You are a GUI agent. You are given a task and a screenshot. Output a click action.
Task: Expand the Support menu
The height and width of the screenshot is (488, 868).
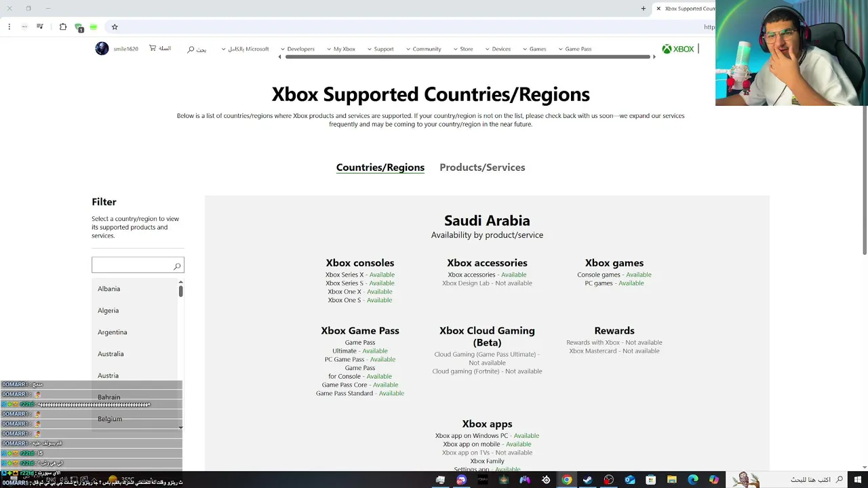pos(380,49)
